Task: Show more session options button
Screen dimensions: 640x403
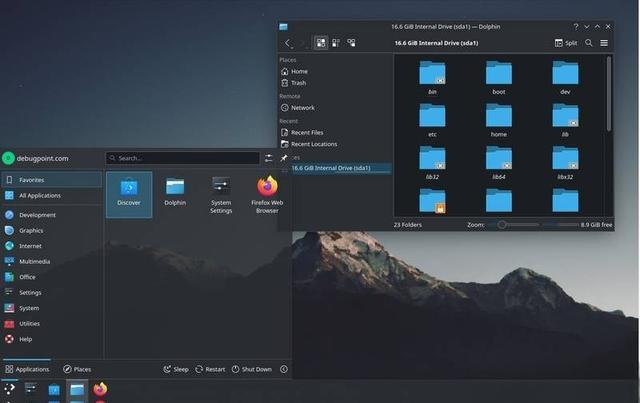Action: click(x=284, y=369)
